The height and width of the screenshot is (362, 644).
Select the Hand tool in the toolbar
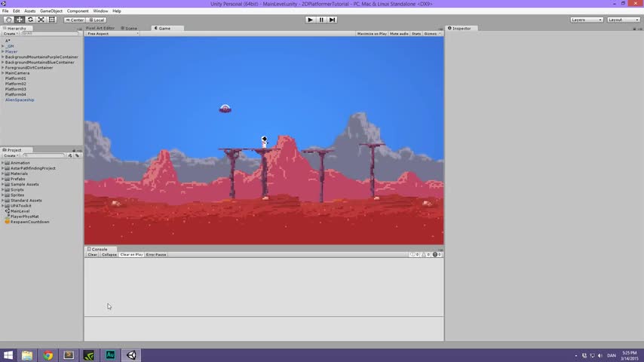[8, 20]
